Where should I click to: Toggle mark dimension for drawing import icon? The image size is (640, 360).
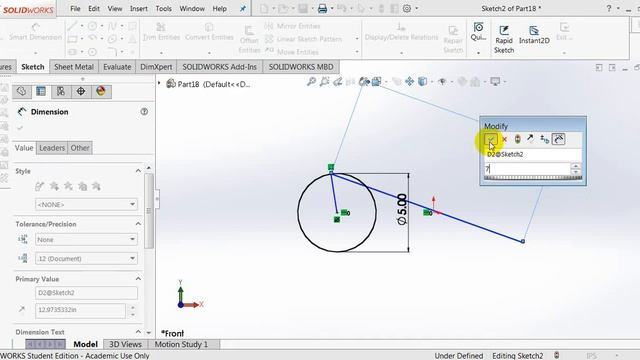point(559,139)
